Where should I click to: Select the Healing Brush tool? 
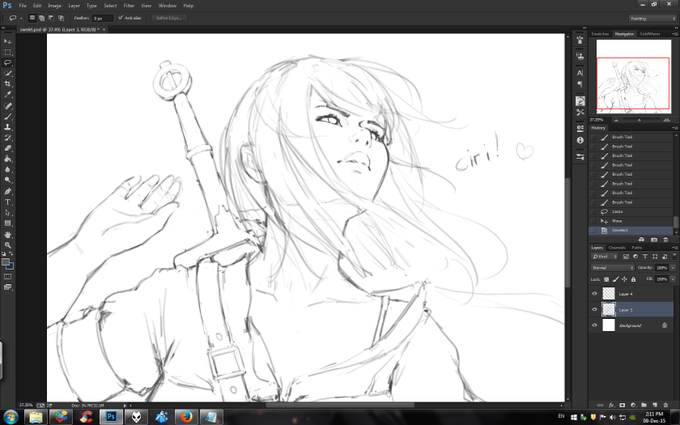pos(7,106)
